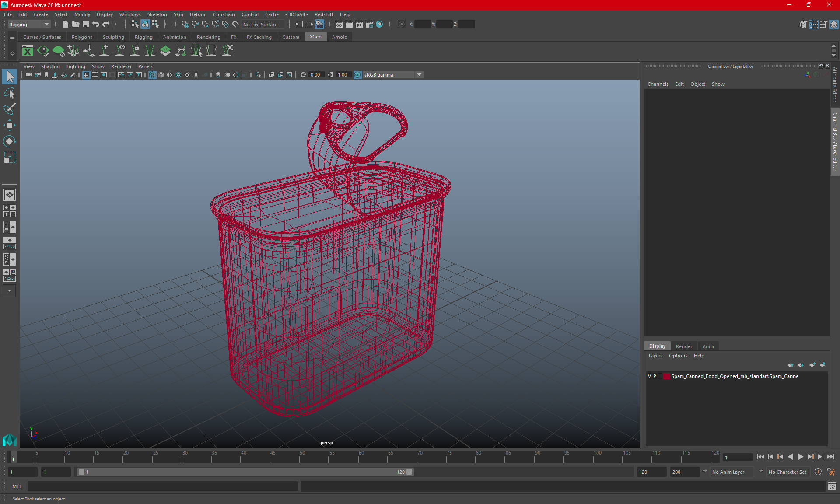
Task: Click the layer color swatch
Action: (666, 376)
